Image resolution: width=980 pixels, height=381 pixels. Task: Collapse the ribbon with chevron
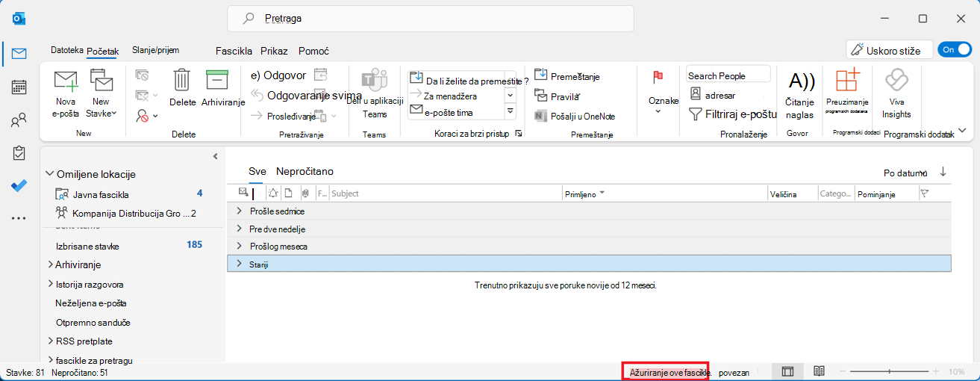click(962, 130)
